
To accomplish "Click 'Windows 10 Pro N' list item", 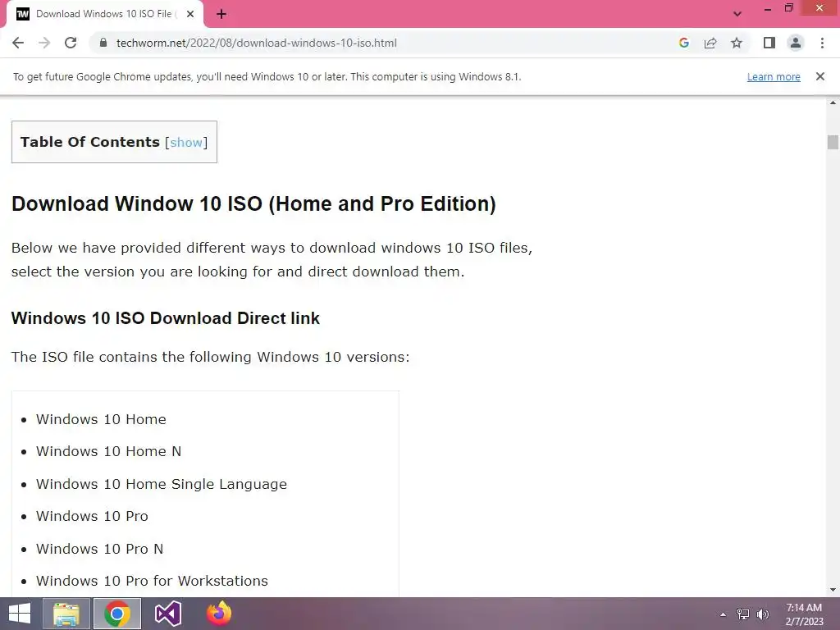I will (99, 549).
